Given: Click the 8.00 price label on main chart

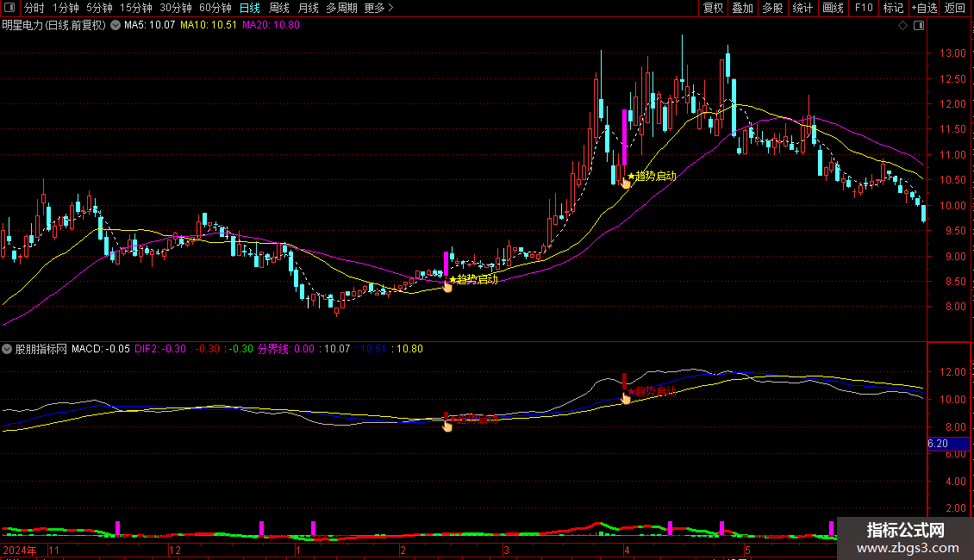Looking at the screenshot, I should [955, 307].
